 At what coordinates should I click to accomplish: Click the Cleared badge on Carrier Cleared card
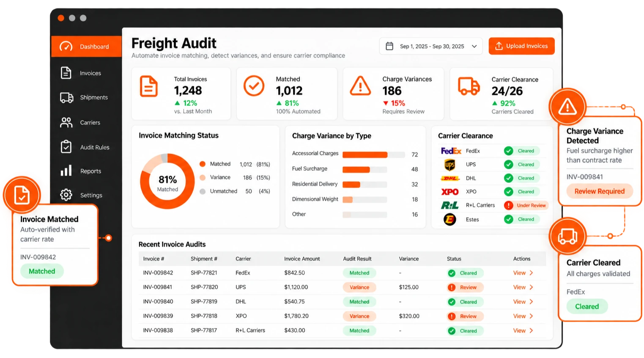pyautogui.click(x=587, y=306)
